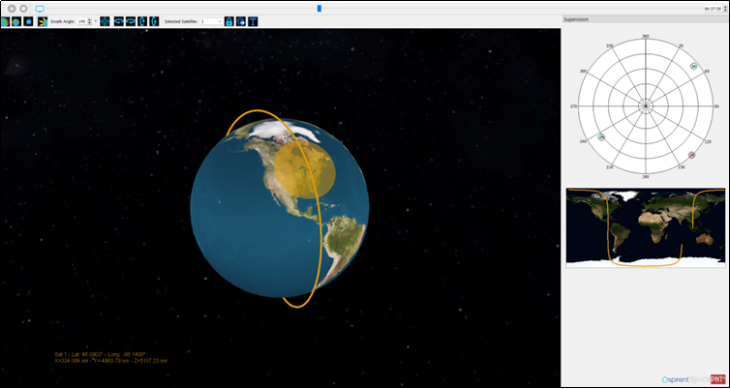The width and height of the screenshot is (730, 389).
Task: Toggle text labels with T icon
Action: pos(253,21)
